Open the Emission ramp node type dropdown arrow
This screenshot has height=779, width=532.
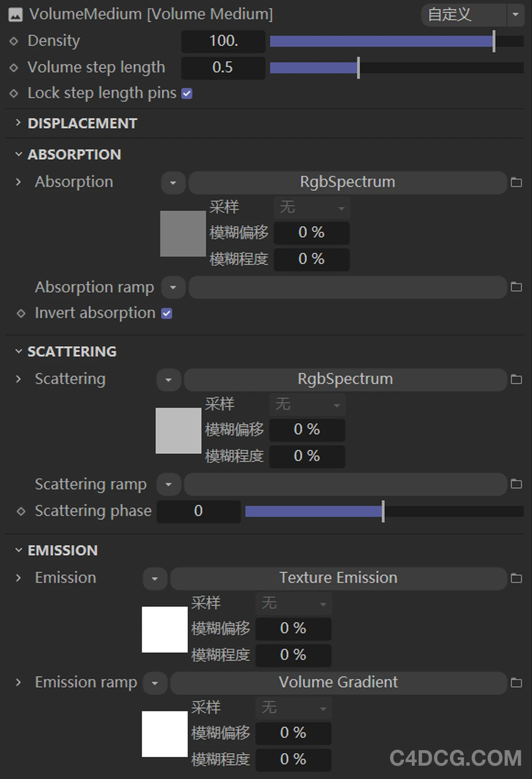tap(155, 683)
